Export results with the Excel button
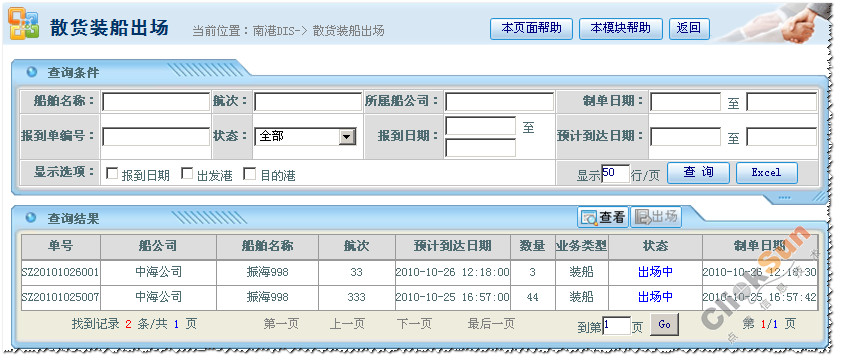Viewport: 842px width, 362px height. [766, 173]
